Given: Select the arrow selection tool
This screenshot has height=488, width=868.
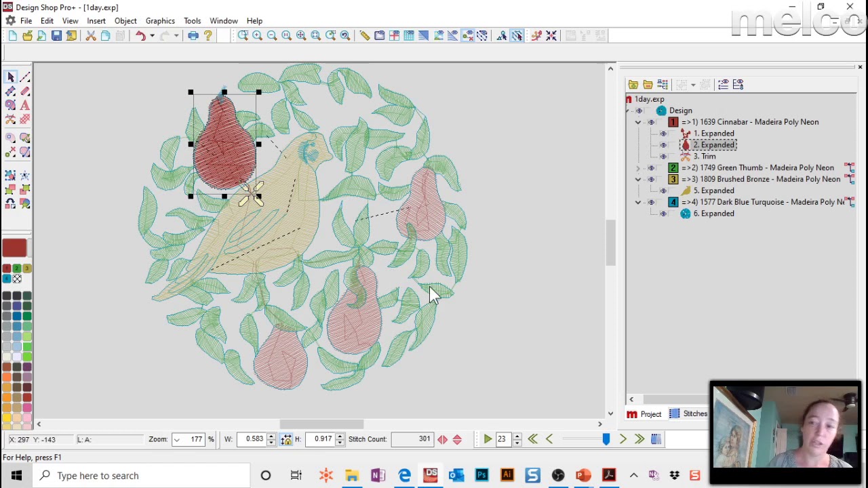Looking at the screenshot, I should [10, 77].
